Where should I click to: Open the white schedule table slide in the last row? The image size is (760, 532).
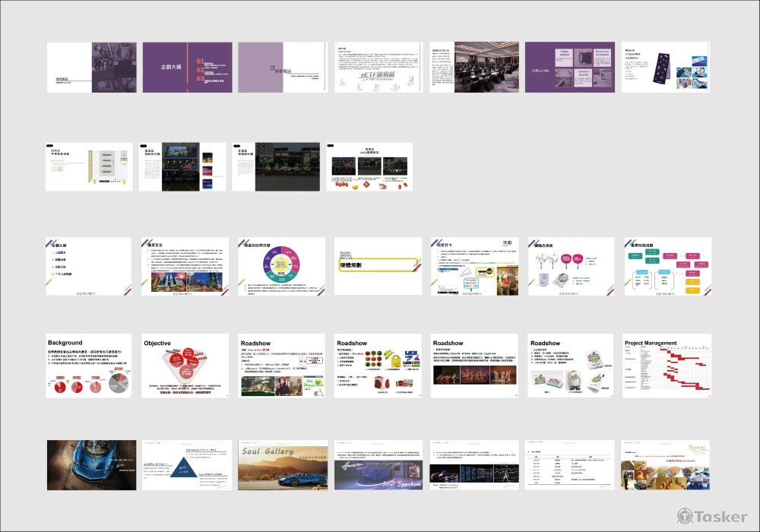coord(569,465)
